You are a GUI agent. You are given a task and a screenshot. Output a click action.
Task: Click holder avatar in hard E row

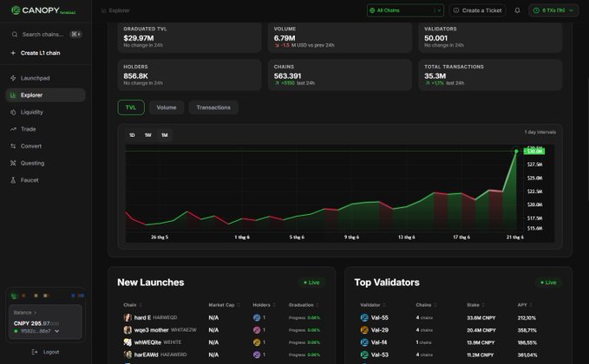point(257,317)
